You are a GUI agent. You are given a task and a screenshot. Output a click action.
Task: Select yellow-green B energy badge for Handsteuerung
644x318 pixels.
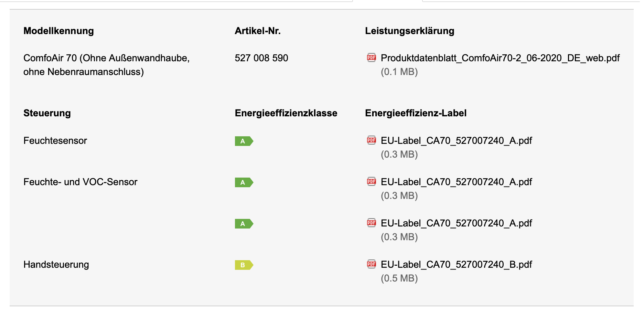point(244,265)
